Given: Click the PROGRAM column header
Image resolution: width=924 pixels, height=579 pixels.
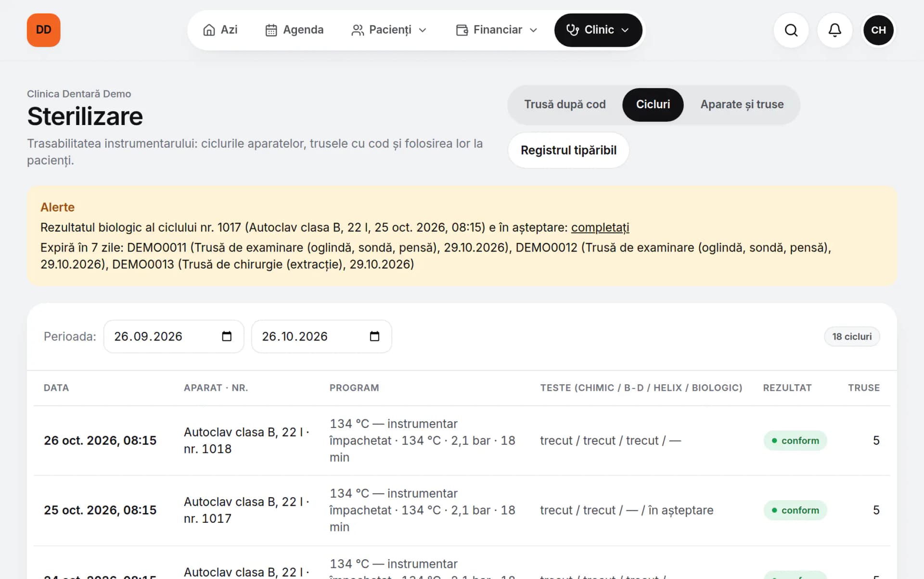Looking at the screenshot, I should (354, 388).
